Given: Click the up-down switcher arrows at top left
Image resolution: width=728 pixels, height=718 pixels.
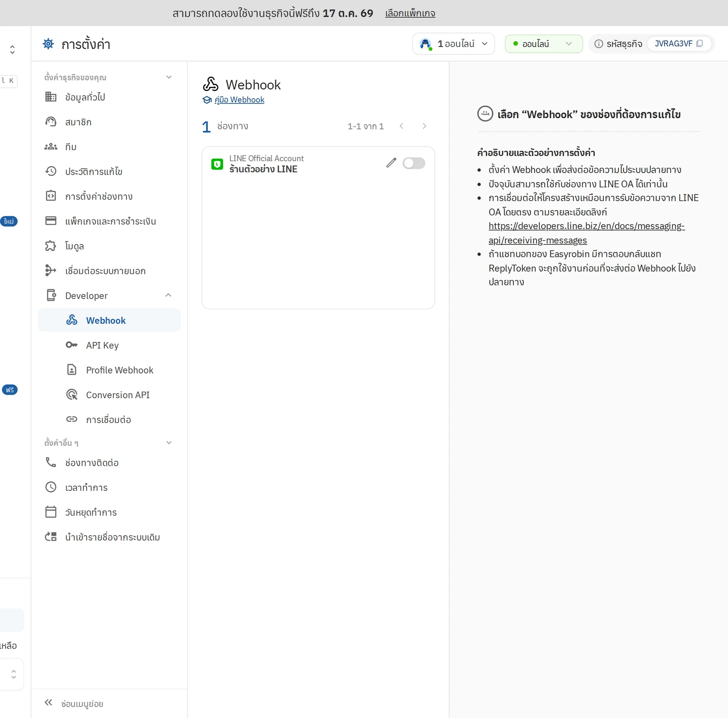Looking at the screenshot, I should pos(12,49).
